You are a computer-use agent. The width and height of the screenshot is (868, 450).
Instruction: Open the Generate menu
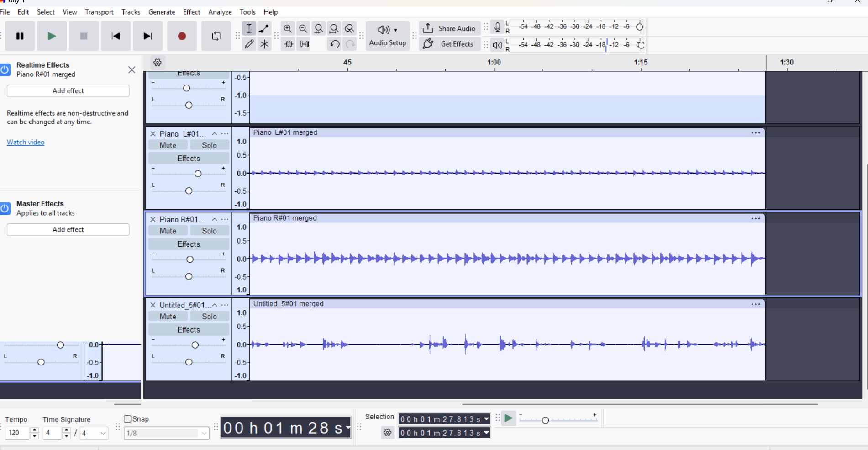[162, 12]
